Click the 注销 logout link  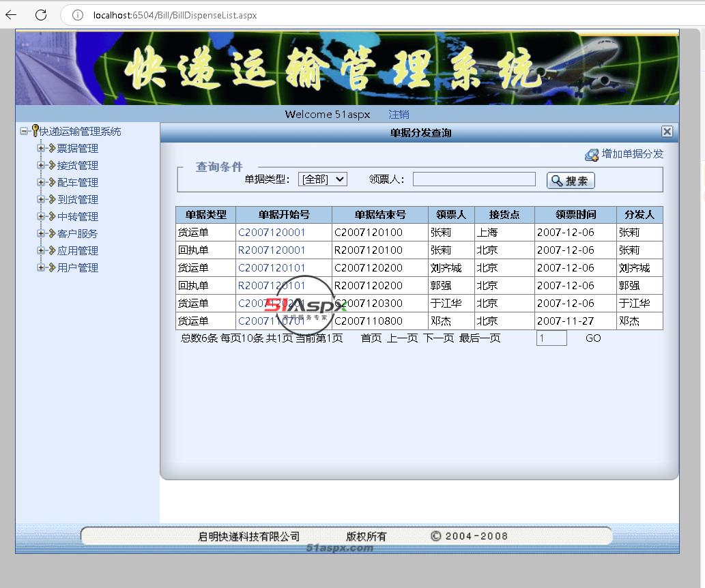(399, 114)
